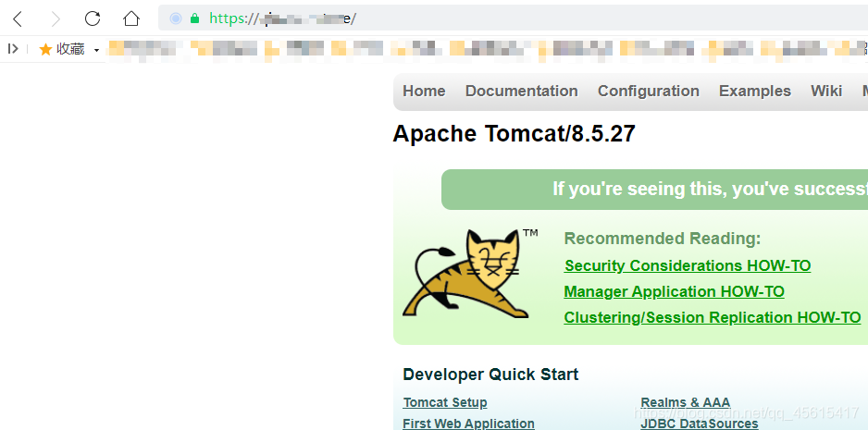Reload the page with the refresh icon
The image size is (868, 430).
click(x=93, y=18)
